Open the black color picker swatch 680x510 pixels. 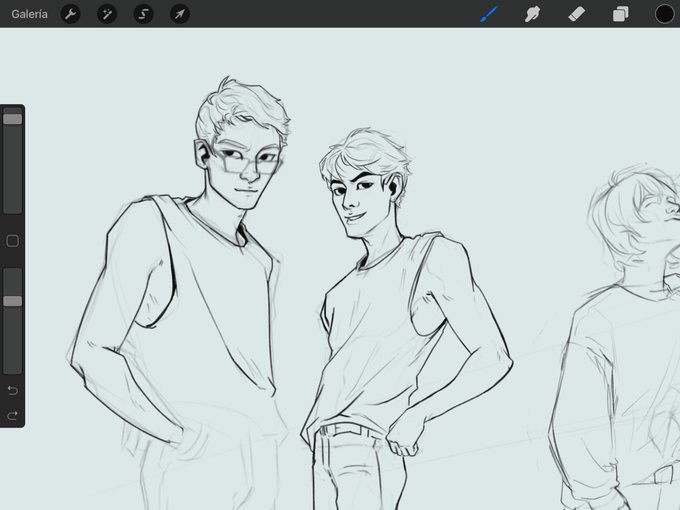[664, 14]
